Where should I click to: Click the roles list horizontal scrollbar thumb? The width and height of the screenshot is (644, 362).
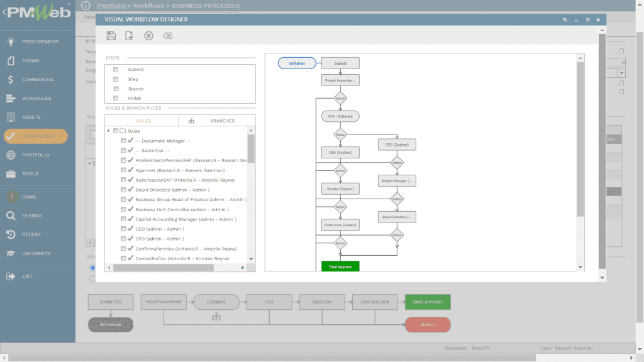tap(164, 268)
